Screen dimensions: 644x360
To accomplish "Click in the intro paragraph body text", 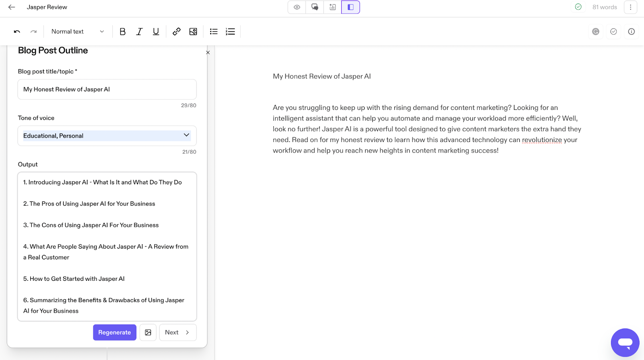I will point(427,129).
